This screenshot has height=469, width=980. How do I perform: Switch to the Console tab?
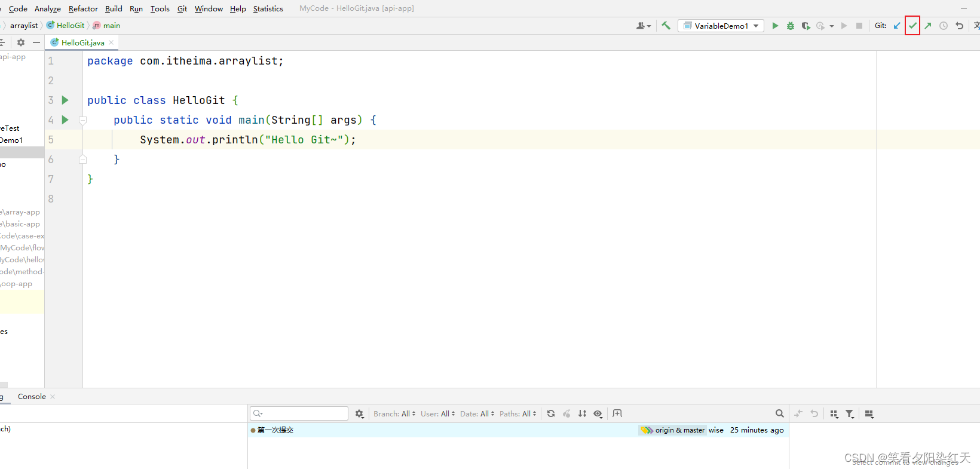(x=32, y=396)
